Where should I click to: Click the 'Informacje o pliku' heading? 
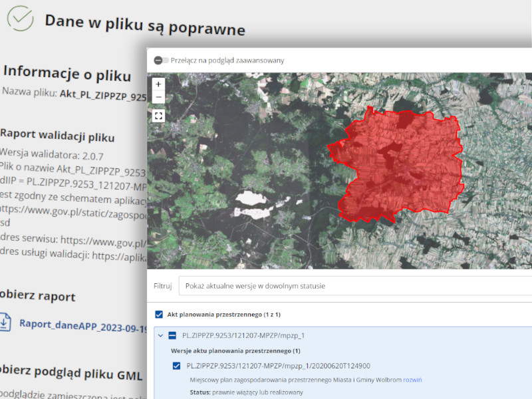(67, 73)
